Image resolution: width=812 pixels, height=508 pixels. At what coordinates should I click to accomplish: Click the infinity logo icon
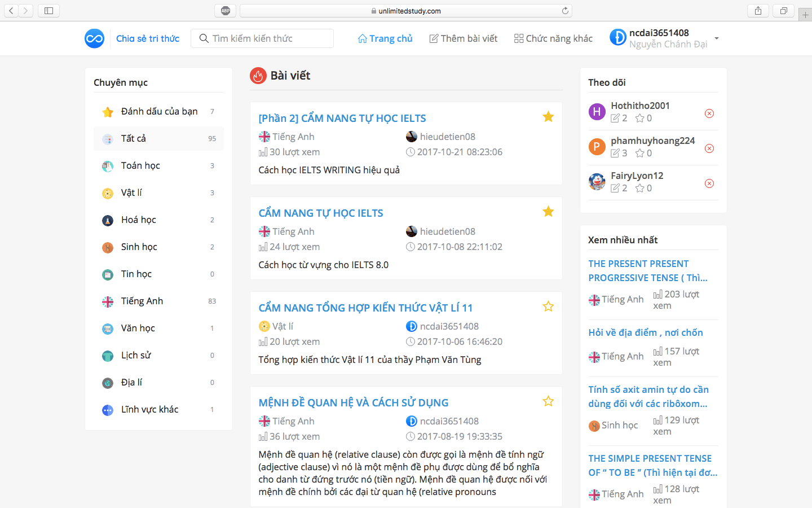[x=94, y=38]
